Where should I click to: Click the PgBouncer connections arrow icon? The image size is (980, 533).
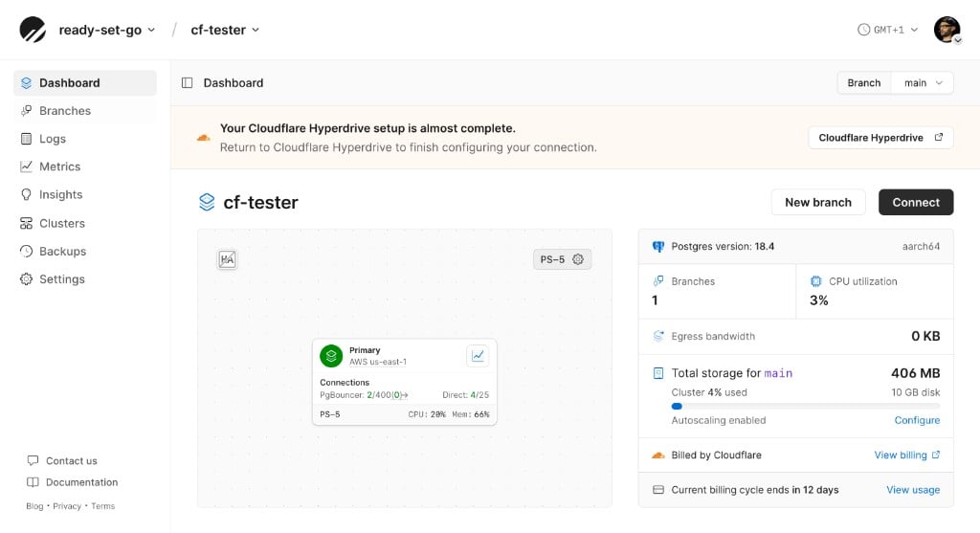(x=405, y=395)
